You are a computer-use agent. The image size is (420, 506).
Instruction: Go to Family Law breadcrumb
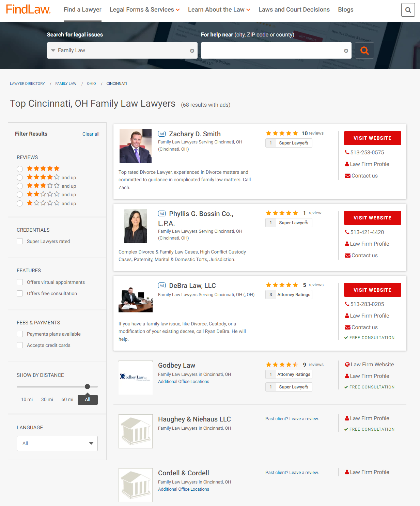66,83
